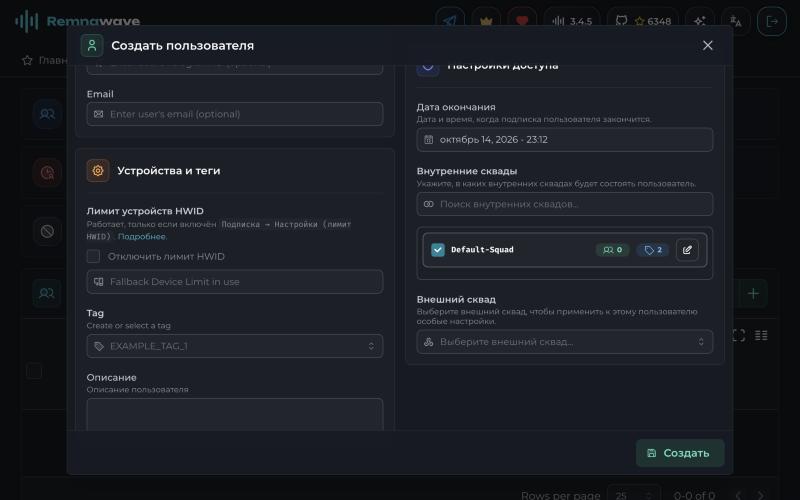Click the link icon in squad search field
Image resolution: width=800 pixels, height=500 pixels.
(x=429, y=204)
